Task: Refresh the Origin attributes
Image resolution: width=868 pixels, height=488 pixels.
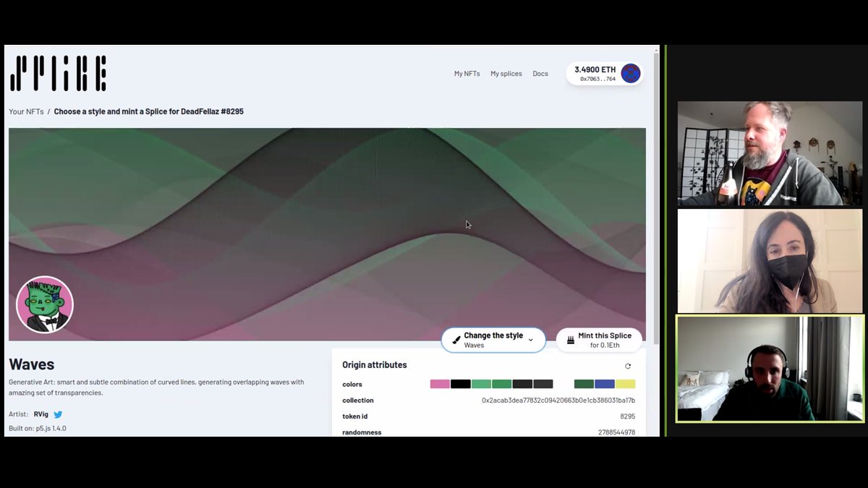Action: tap(628, 366)
